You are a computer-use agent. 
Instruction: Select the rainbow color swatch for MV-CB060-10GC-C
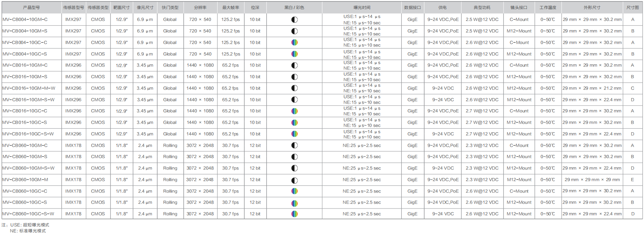[x=294, y=191]
